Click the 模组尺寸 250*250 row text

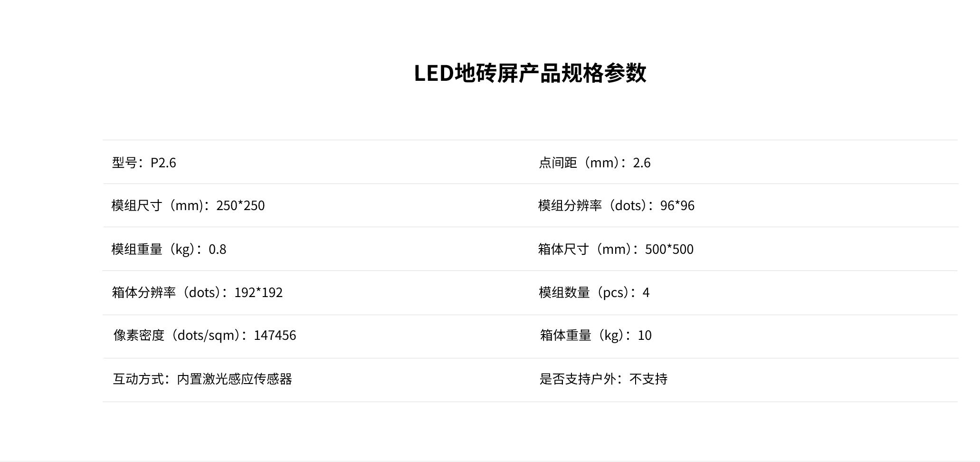[x=188, y=205]
